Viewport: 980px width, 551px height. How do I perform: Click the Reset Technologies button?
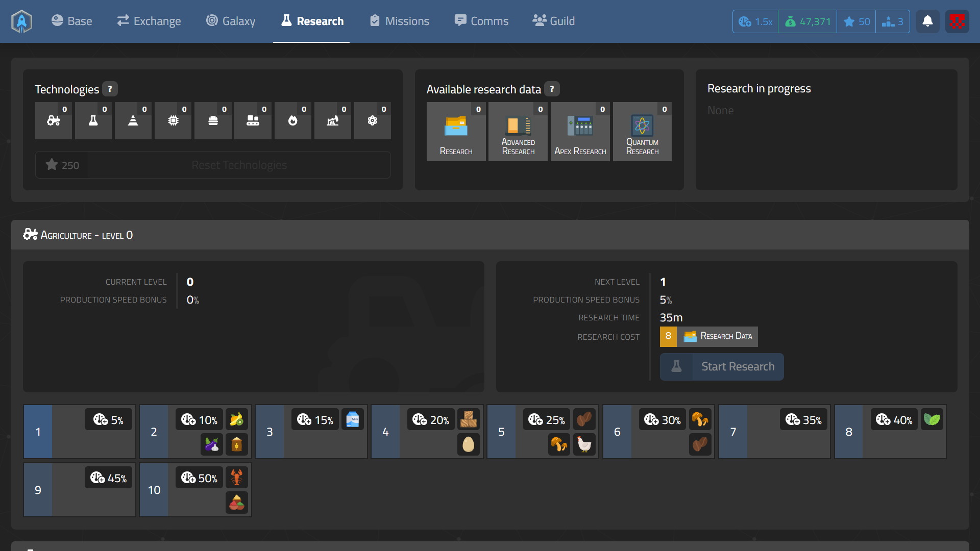click(x=239, y=165)
